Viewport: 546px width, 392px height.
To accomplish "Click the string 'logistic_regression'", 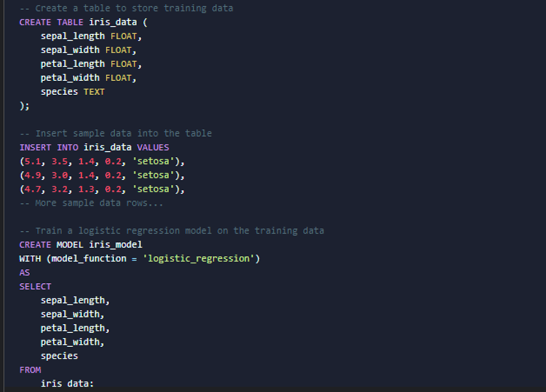I will point(198,259).
